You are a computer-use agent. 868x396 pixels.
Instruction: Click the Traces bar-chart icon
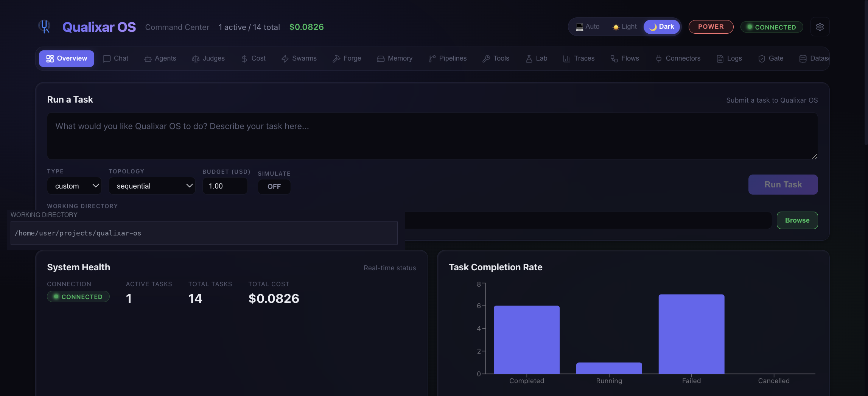tap(567, 59)
